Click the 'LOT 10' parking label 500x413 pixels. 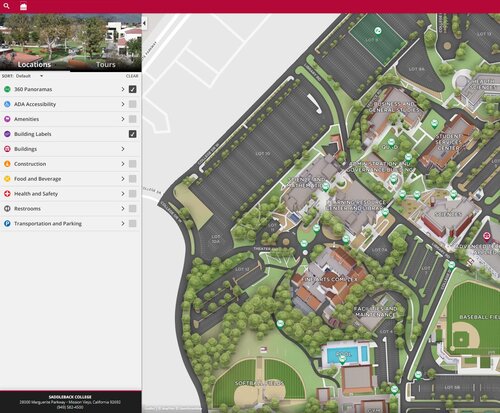tap(263, 154)
